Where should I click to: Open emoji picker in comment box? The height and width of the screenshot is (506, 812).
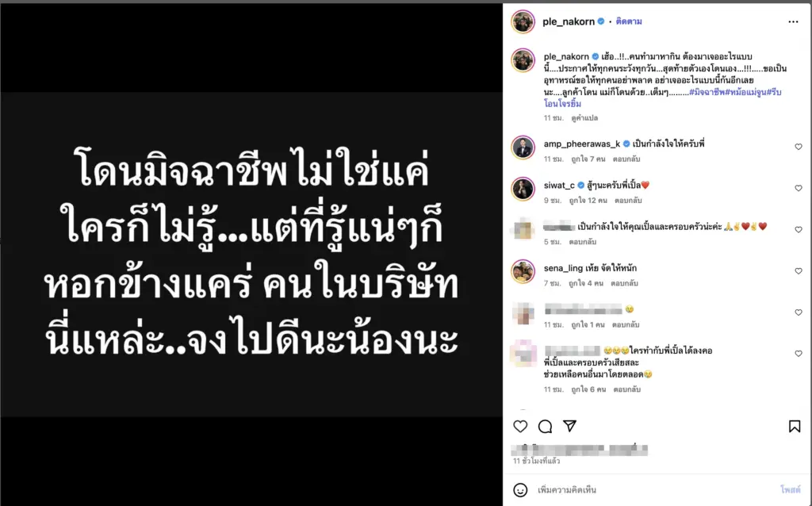click(x=520, y=489)
